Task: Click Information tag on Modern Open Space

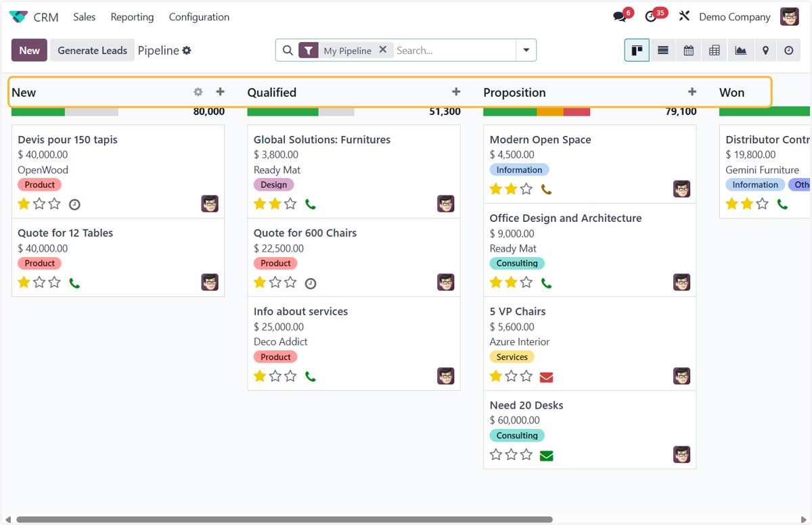Action: pyautogui.click(x=519, y=170)
